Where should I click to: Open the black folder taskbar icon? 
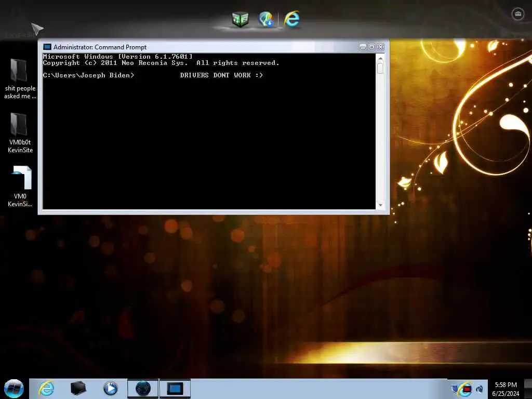(78, 389)
